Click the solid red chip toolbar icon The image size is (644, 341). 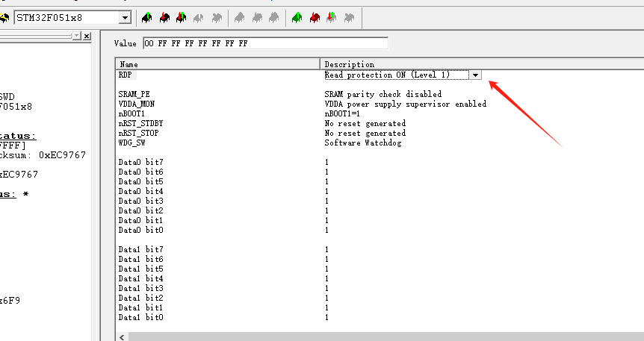click(x=315, y=16)
